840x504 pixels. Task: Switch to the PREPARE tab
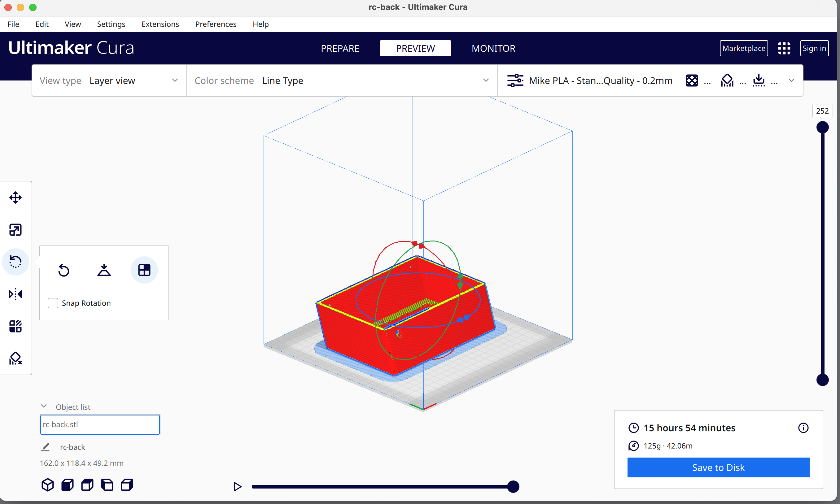340,48
